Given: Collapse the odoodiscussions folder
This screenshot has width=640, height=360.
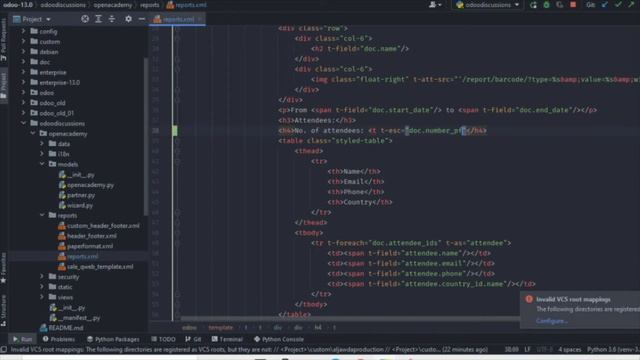Looking at the screenshot, I should 23,123.
